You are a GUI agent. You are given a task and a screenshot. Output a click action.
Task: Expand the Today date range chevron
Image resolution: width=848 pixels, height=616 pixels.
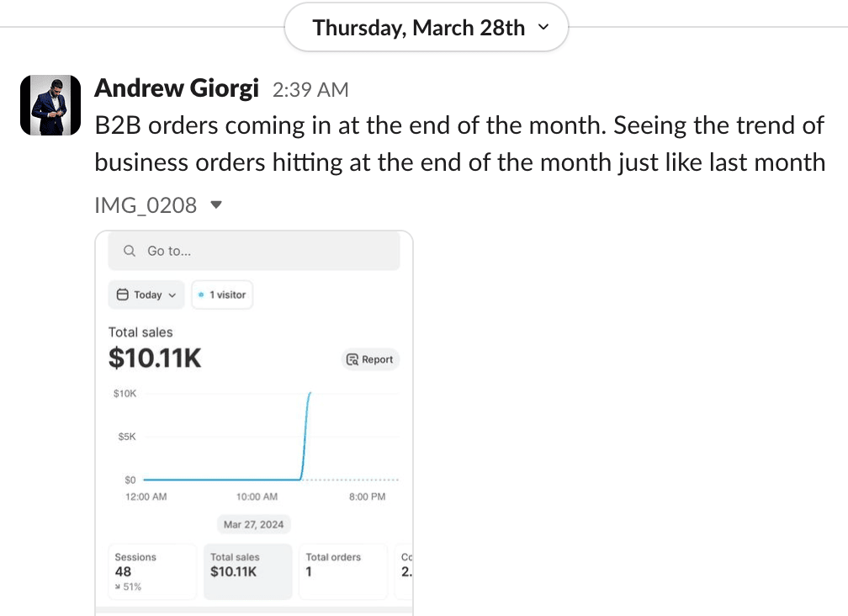[x=172, y=295]
